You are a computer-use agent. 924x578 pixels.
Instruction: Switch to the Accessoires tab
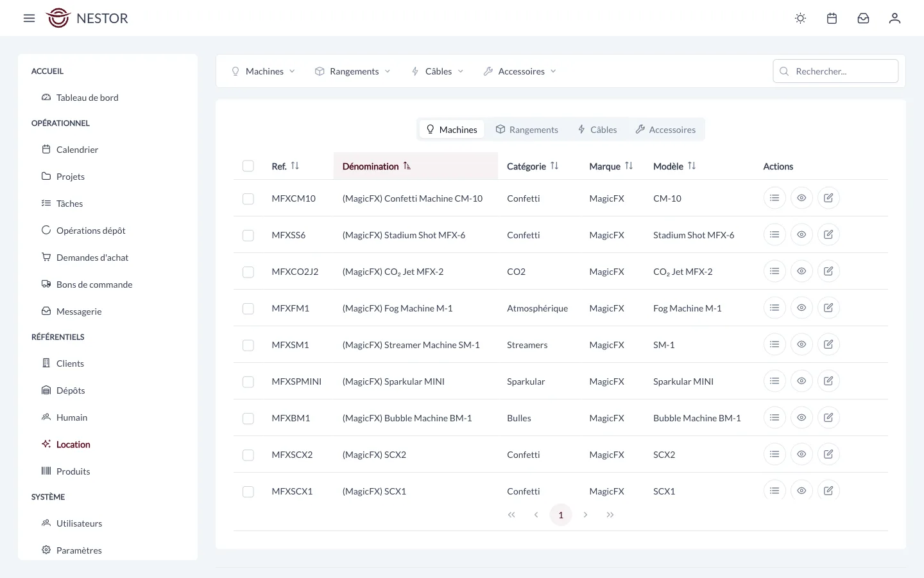point(665,129)
